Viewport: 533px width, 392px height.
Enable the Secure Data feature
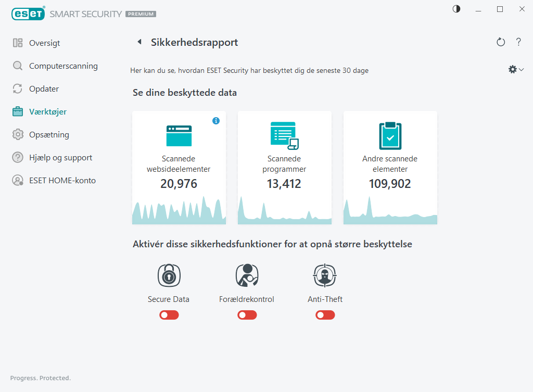coord(169,315)
